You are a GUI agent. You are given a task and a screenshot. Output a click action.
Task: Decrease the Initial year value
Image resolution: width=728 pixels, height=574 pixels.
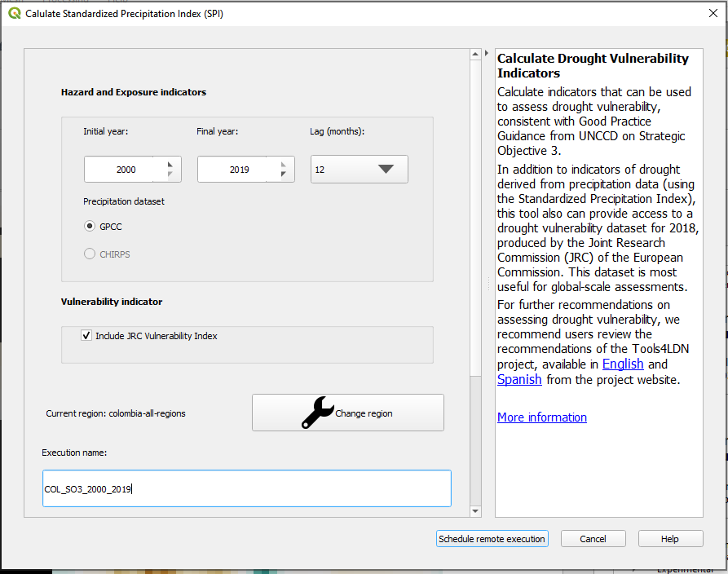[170, 174]
